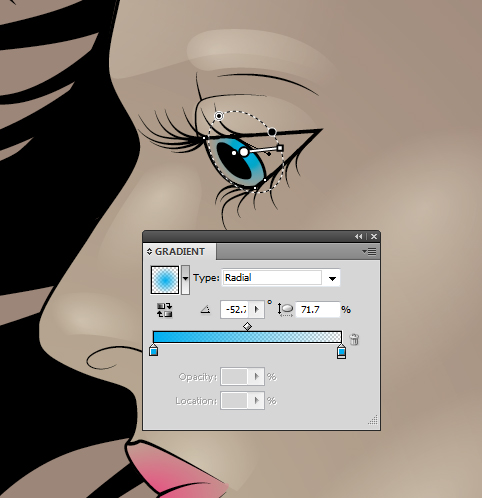
Task: Click the gradient angle icon
Action: pos(205,310)
